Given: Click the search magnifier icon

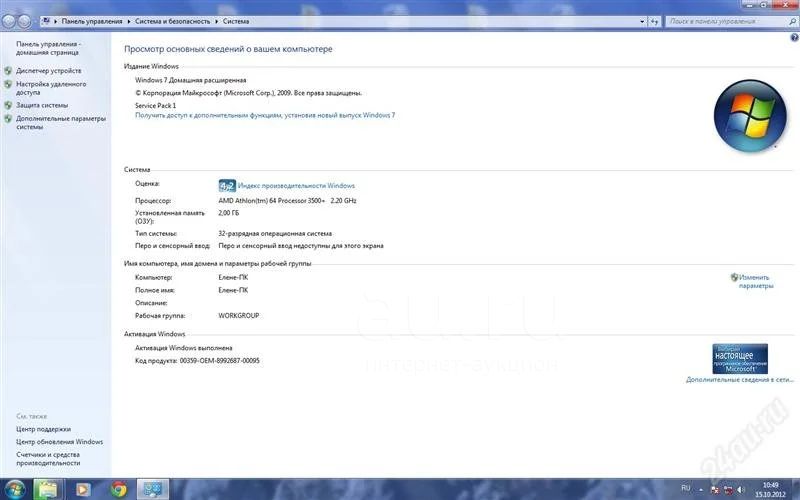Looking at the screenshot, I should [792, 21].
